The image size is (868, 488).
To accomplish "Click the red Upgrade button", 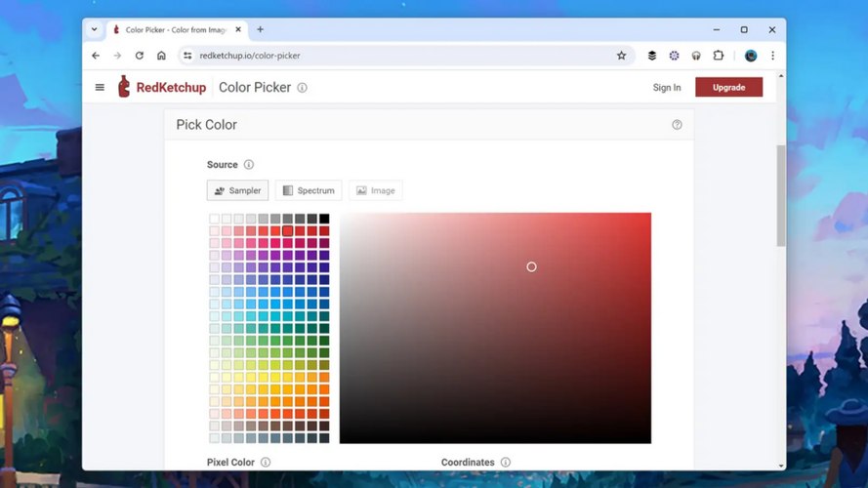I will tap(728, 88).
